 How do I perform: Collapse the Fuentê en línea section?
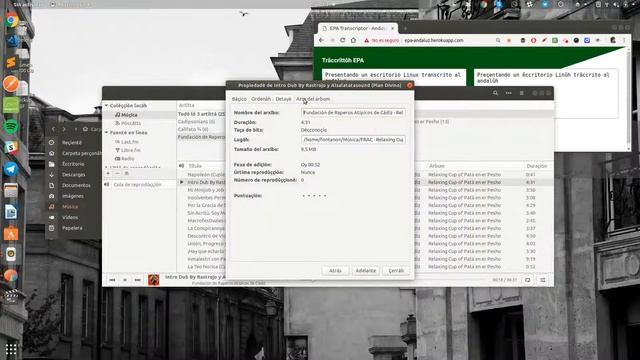click(107, 133)
